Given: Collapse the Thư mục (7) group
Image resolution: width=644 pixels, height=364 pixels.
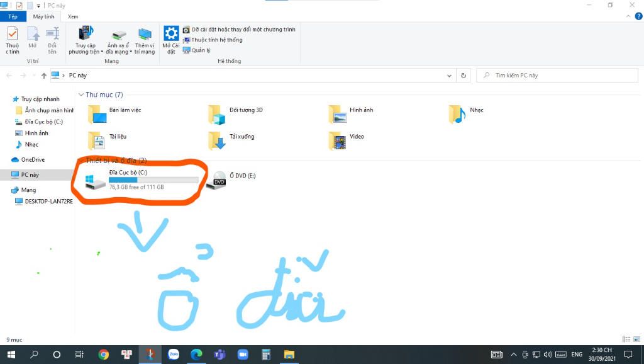Looking at the screenshot, I should pos(81,94).
